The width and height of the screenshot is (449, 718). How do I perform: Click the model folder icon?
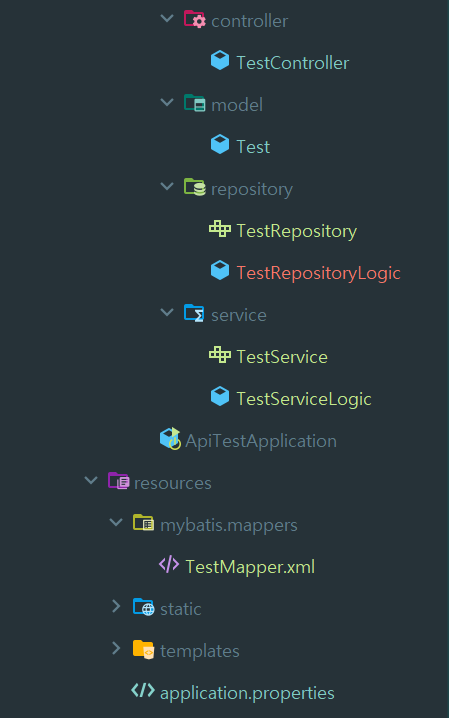coord(195,103)
